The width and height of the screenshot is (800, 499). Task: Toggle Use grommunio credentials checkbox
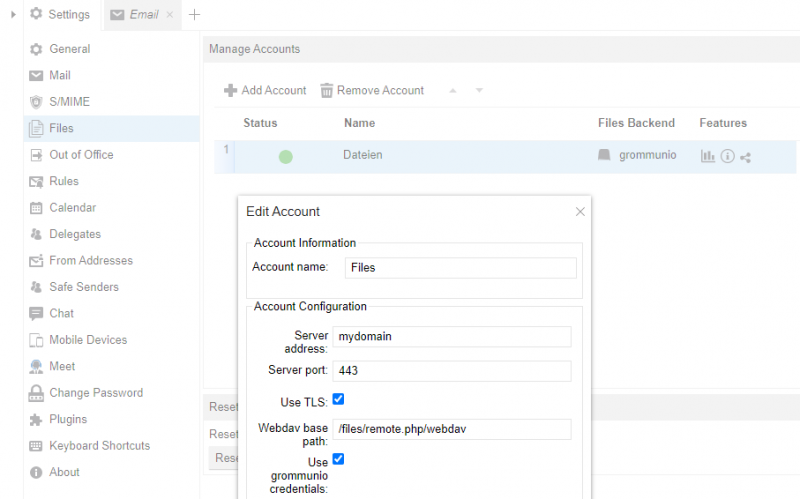coord(338,459)
